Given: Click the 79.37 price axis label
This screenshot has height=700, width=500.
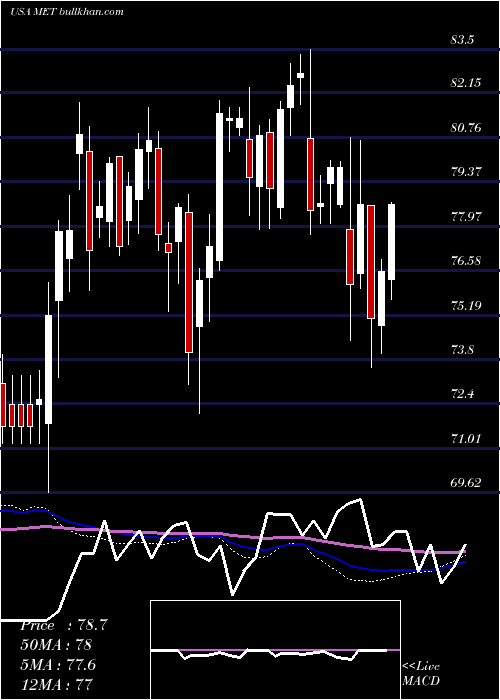Looking at the screenshot, I should click(x=466, y=171).
